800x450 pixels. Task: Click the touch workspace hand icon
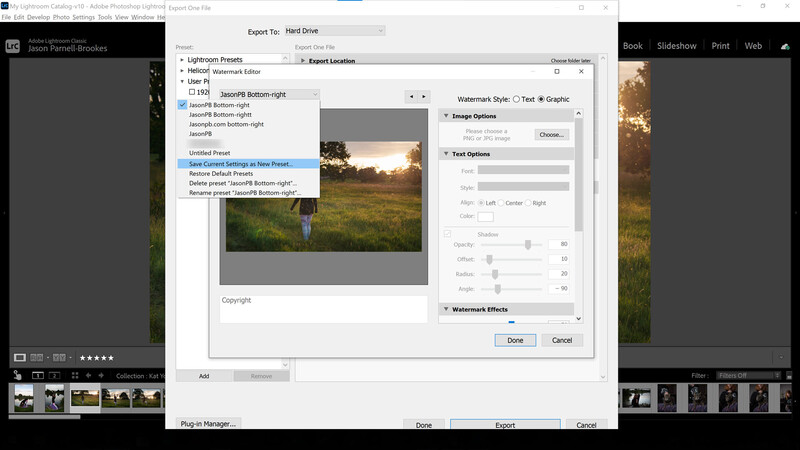click(x=17, y=375)
